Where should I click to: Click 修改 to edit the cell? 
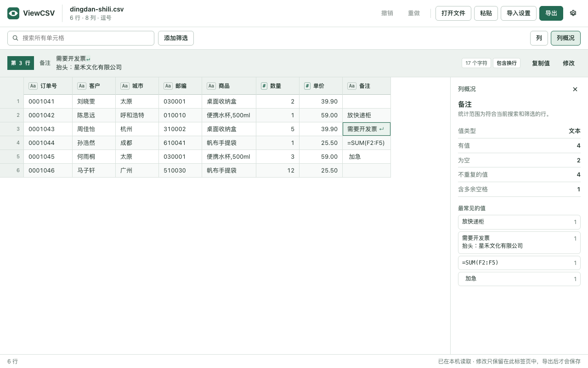tap(569, 63)
